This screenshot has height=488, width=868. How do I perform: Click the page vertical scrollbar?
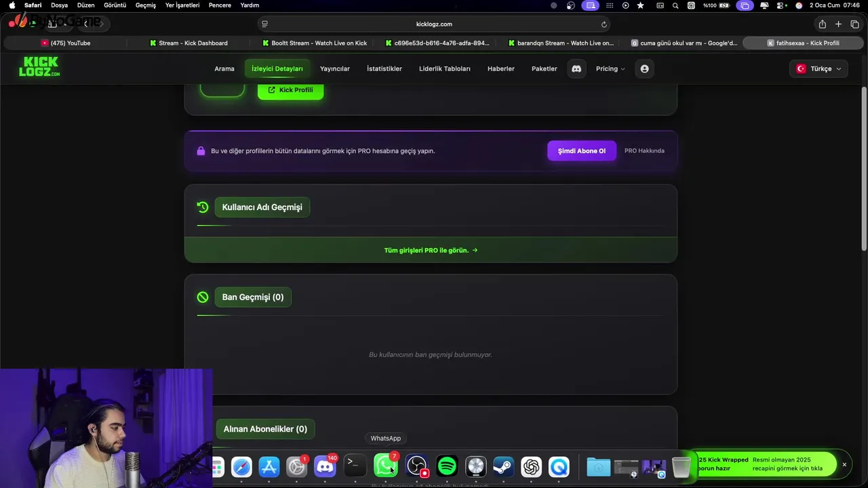864,169
